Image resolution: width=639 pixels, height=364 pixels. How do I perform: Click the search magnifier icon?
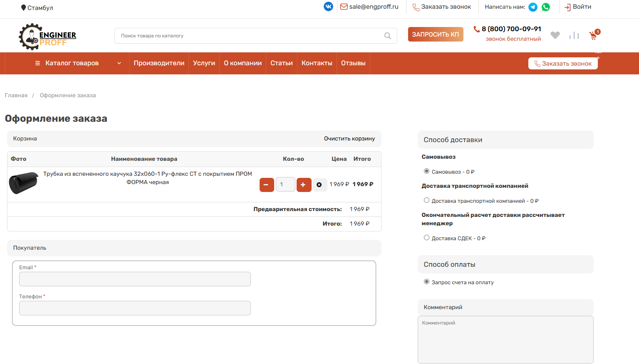coord(388,36)
